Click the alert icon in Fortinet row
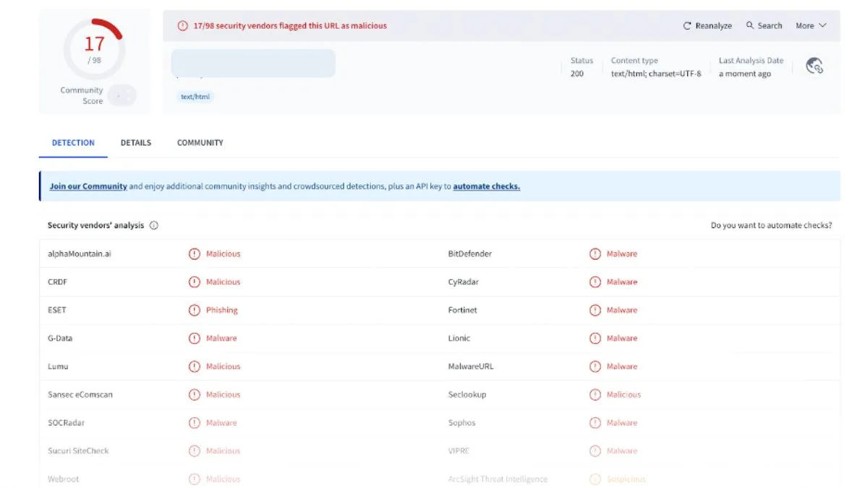Screen dimensions: 868x488 pyautogui.click(x=595, y=310)
